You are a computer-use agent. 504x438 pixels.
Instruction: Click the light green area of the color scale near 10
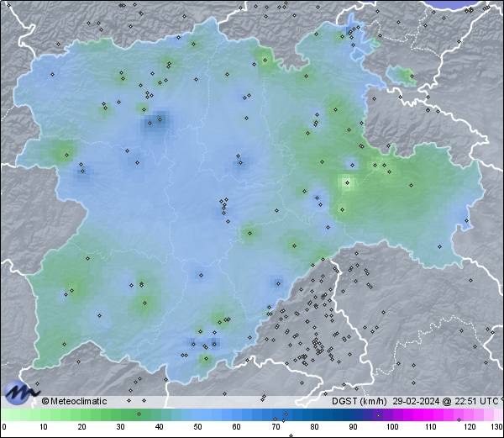pyautogui.click(x=44, y=414)
